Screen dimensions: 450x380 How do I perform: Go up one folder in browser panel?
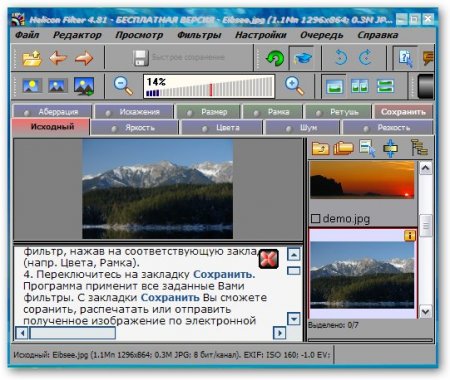[320, 148]
